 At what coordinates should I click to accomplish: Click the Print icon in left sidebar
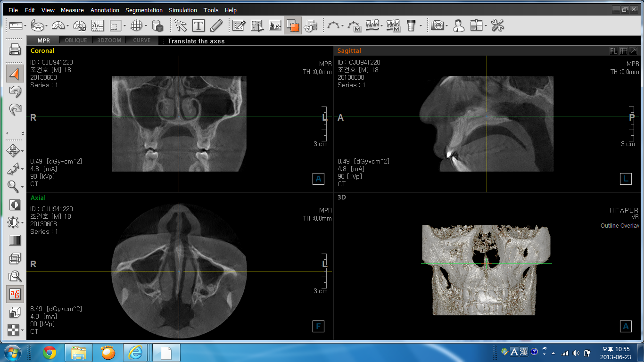[x=15, y=49]
